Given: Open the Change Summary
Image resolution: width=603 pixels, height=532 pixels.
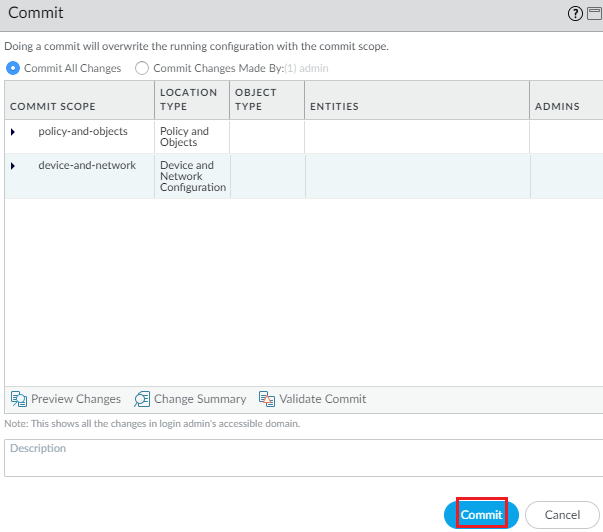Looking at the screenshot, I should pos(190,399).
